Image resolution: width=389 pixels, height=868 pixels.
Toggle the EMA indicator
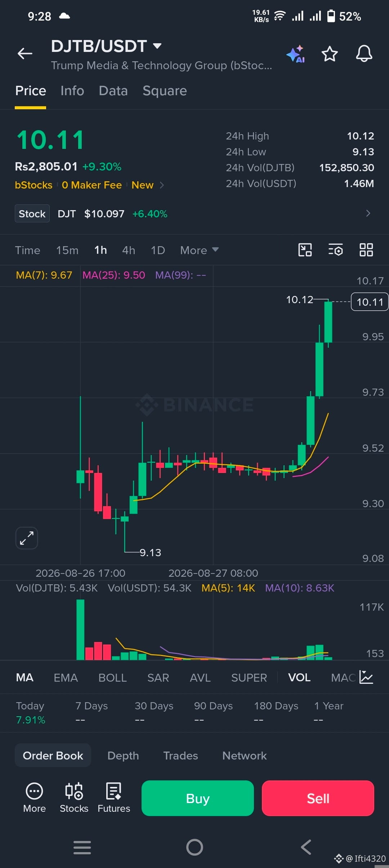(x=66, y=678)
